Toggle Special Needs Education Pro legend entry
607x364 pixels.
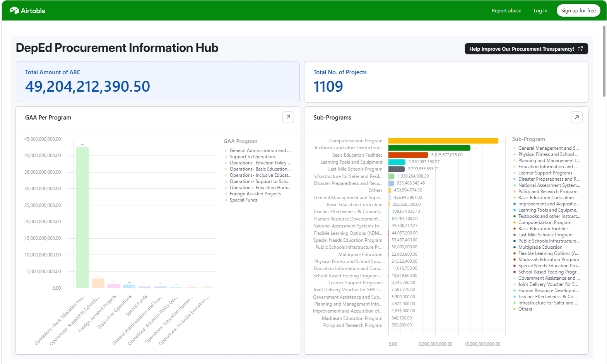tap(547, 266)
